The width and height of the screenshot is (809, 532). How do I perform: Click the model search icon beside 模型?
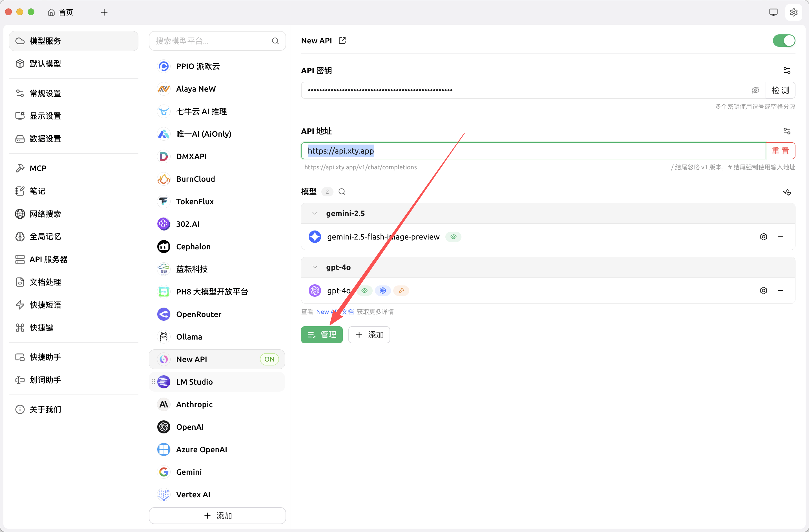(x=342, y=191)
